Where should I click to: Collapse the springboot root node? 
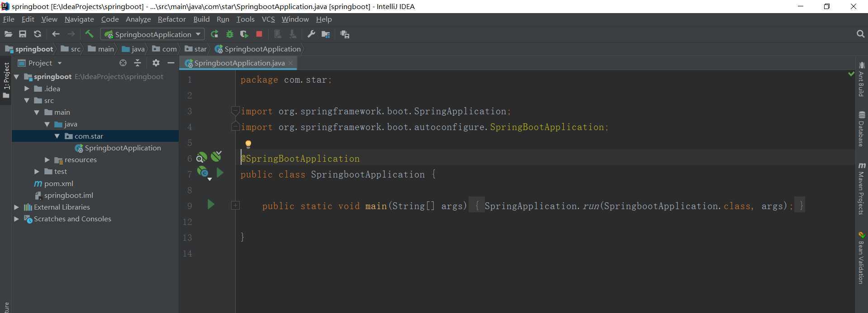tap(16, 77)
